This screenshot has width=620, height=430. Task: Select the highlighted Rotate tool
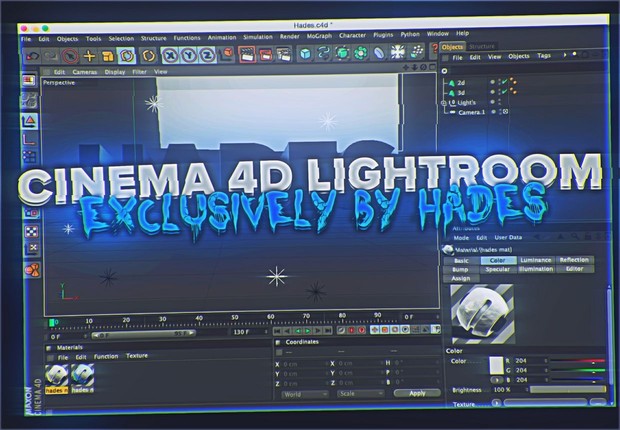pyautogui.click(x=127, y=56)
